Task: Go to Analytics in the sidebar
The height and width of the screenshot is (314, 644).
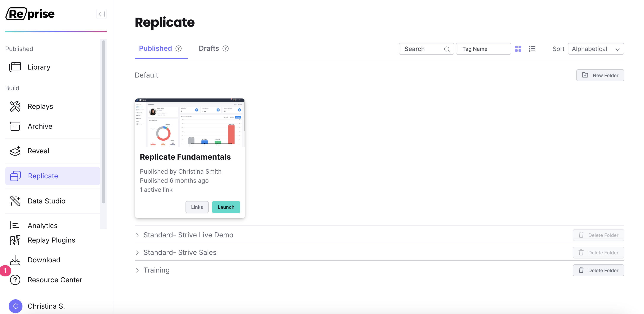Action: (x=43, y=225)
